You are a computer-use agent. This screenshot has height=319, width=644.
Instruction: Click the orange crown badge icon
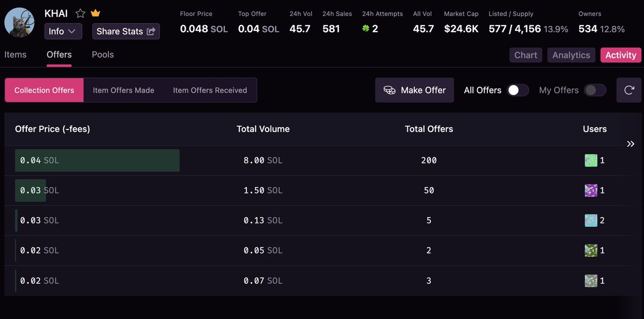(96, 13)
